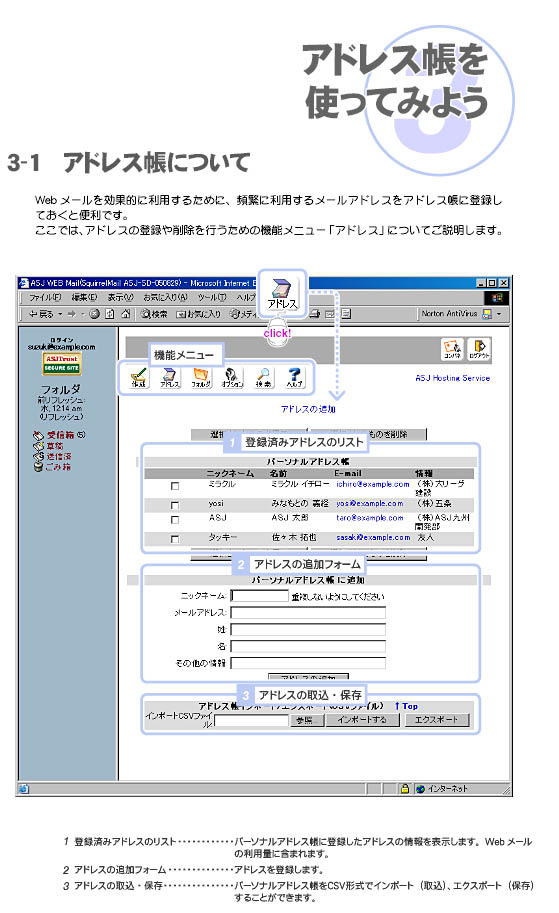The width and height of the screenshot is (559, 913).
Task: Click the エクスポート export button
Action: point(436,720)
